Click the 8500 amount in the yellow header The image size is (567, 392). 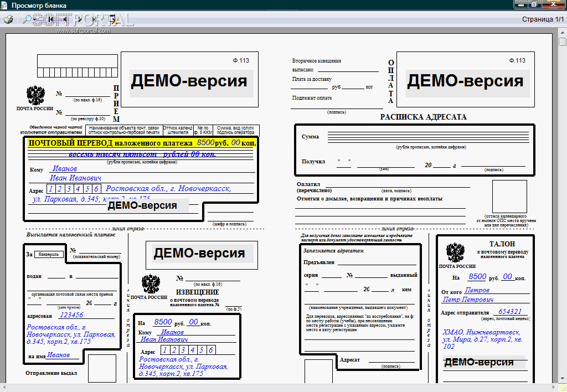point(205,142)
